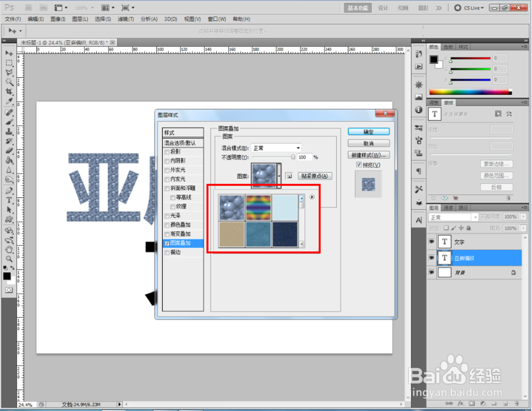Select the Pen tool
Viewport: 532px width, 411px height.
pyautogui.click(x=9, y=191)
